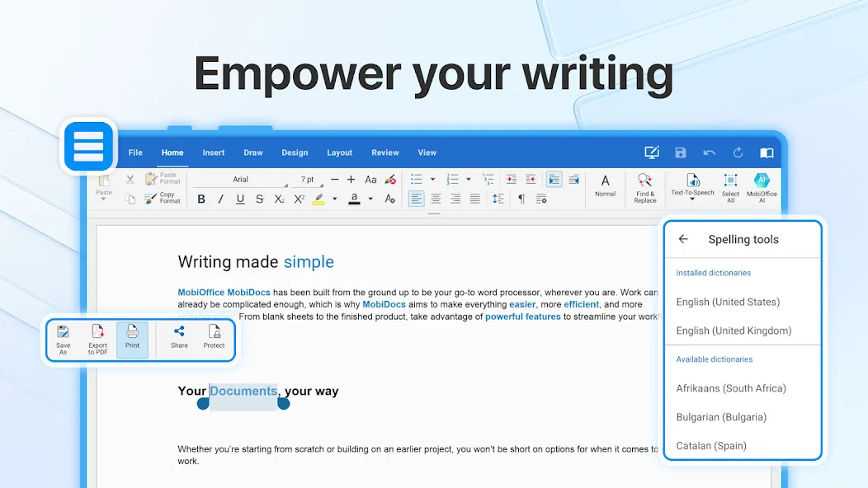This screenshot has width=868, height=488.
Task: Click the increase indent icon
Action: (511, 179)
